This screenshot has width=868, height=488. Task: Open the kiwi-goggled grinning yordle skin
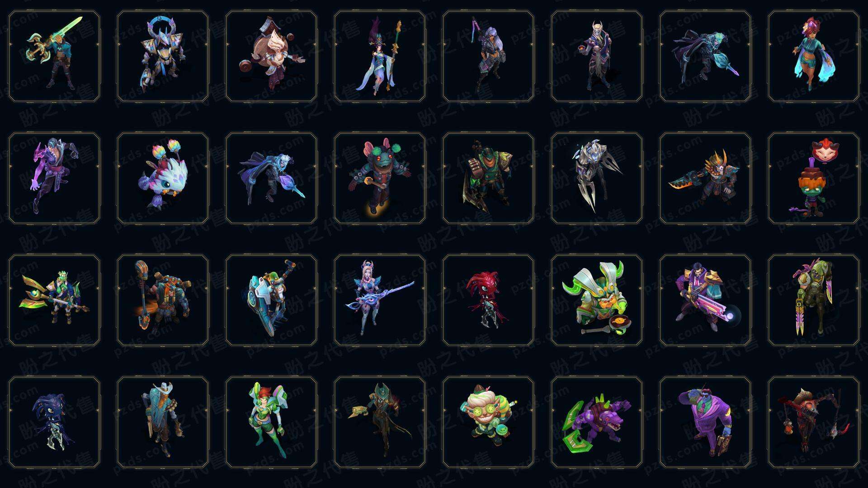click(488, 422)
